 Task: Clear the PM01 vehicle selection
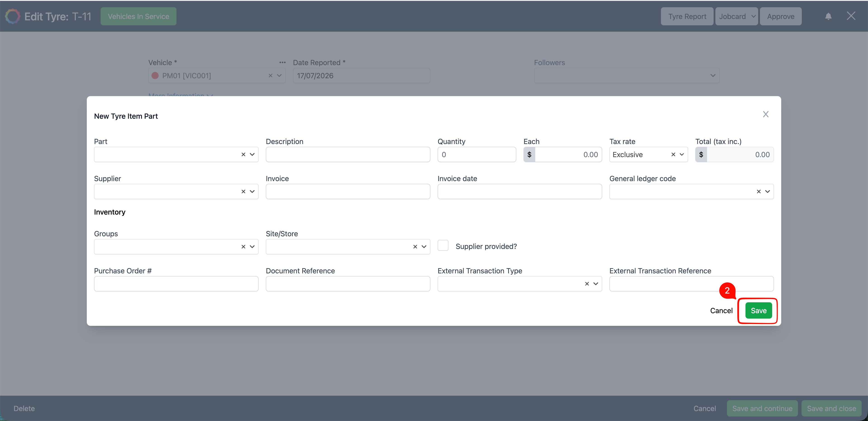click(270, 76)
